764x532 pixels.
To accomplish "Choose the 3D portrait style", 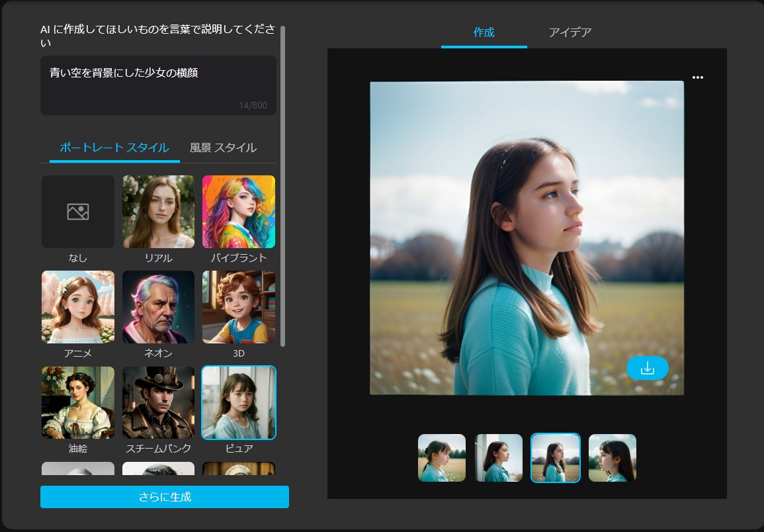I will [239, 307].
